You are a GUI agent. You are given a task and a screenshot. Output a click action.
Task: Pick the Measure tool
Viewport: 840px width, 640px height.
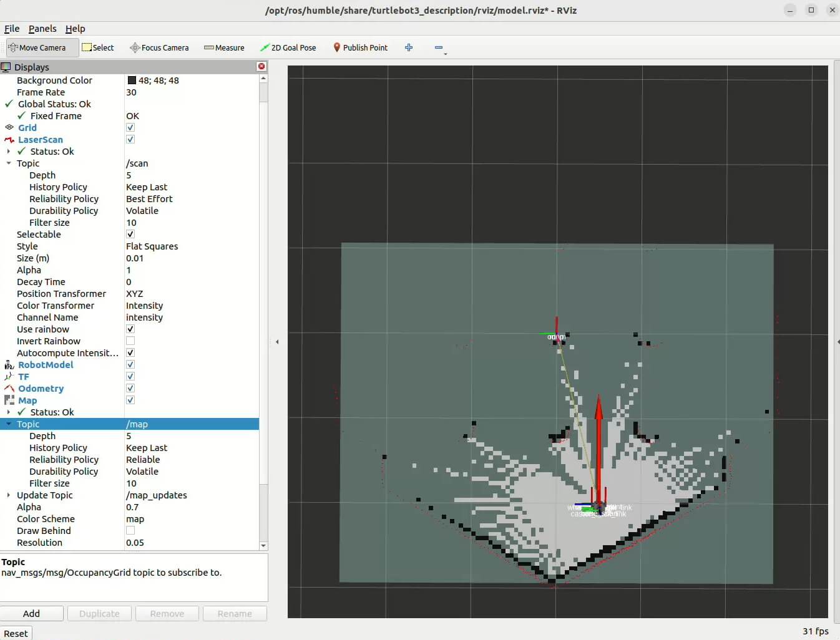click(224, 47)
